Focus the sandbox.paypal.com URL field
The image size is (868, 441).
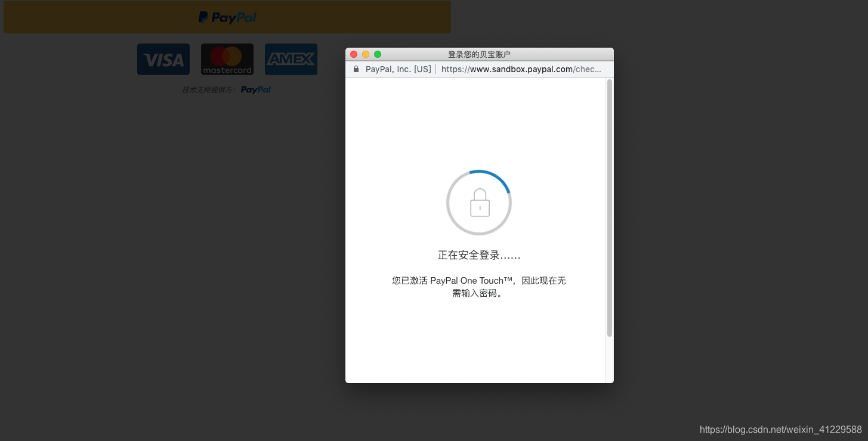[521, 69]
